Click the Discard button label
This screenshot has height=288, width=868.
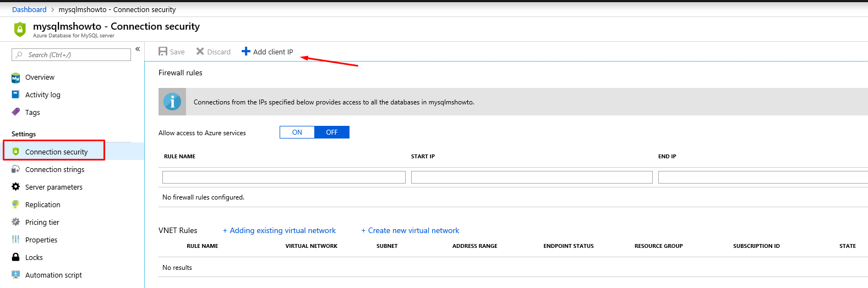point(219,52)
